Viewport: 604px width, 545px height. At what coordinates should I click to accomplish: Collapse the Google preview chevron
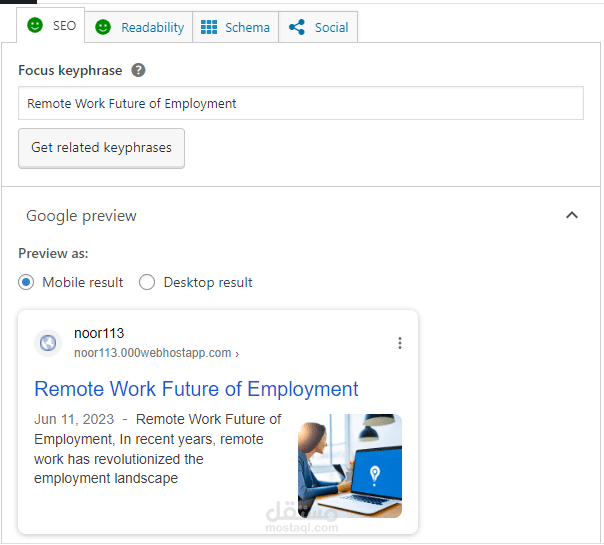(572, 215)
